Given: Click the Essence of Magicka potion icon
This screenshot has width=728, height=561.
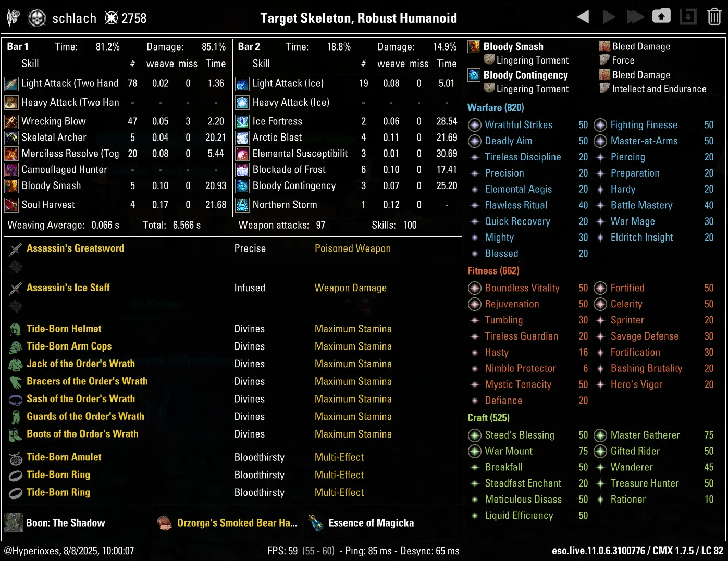Looking at the screenshot, I should pos(316,523).
